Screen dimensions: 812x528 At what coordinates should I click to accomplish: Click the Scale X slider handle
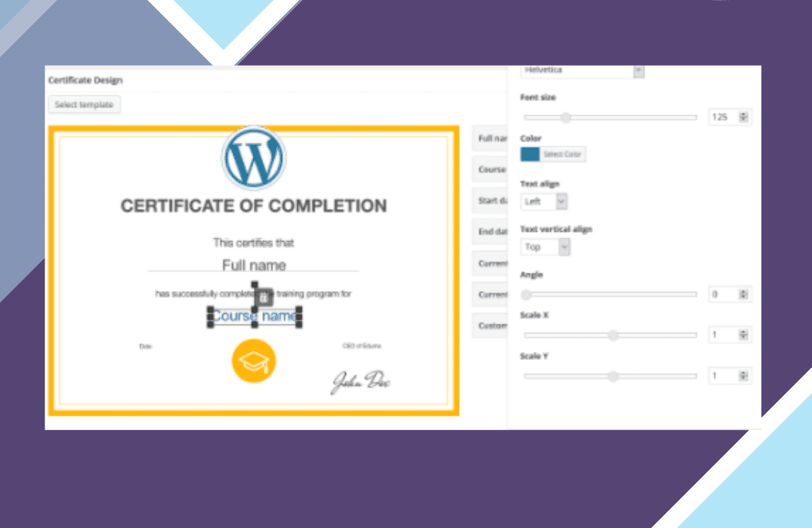click(x=613, y=335)
